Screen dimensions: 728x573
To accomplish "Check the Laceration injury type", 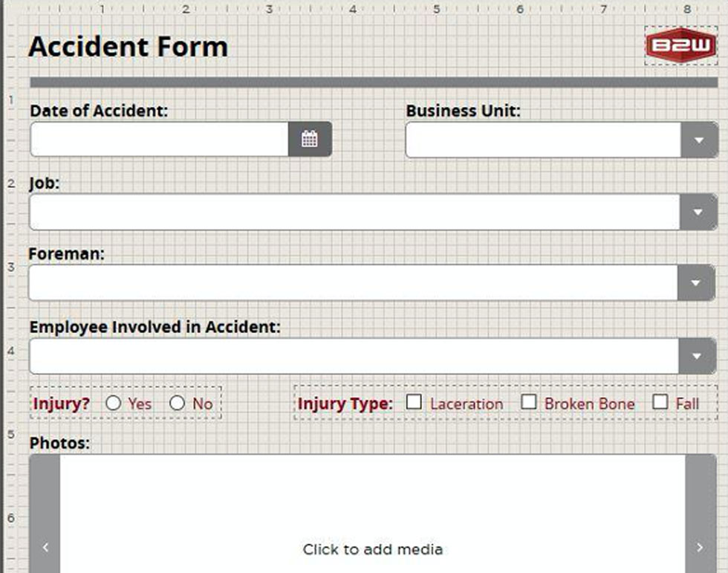I will (x=415, y=402).
